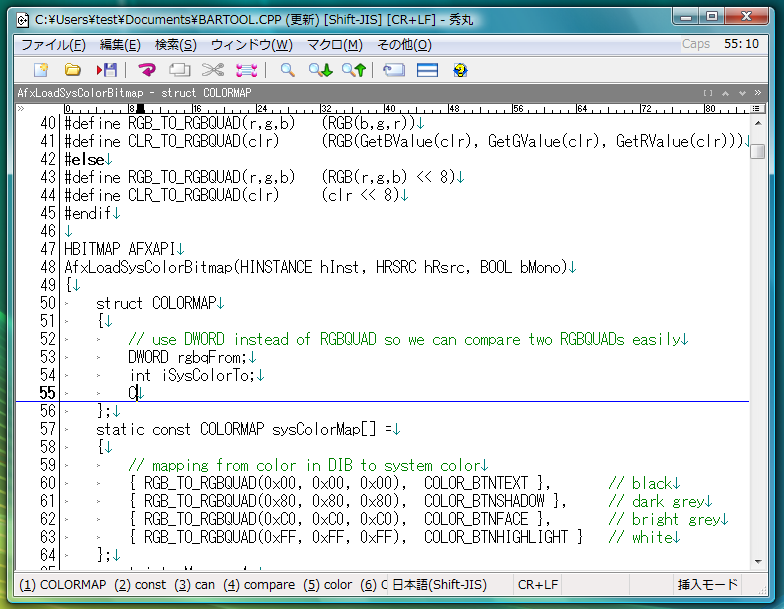The width and height of the screenshot is (784, 609).
Task: Select the (4) compare completion candidate
Action: [x=259, y=585]
